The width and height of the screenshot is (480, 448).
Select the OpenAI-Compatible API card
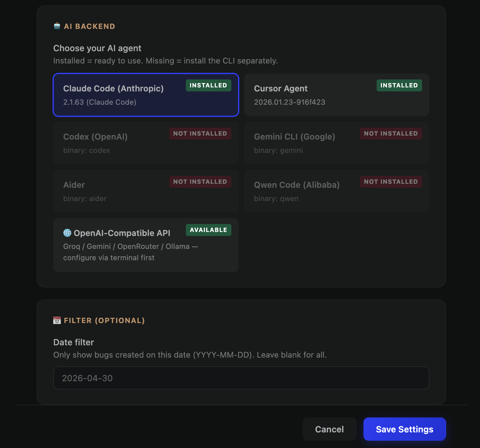[146, 245]
